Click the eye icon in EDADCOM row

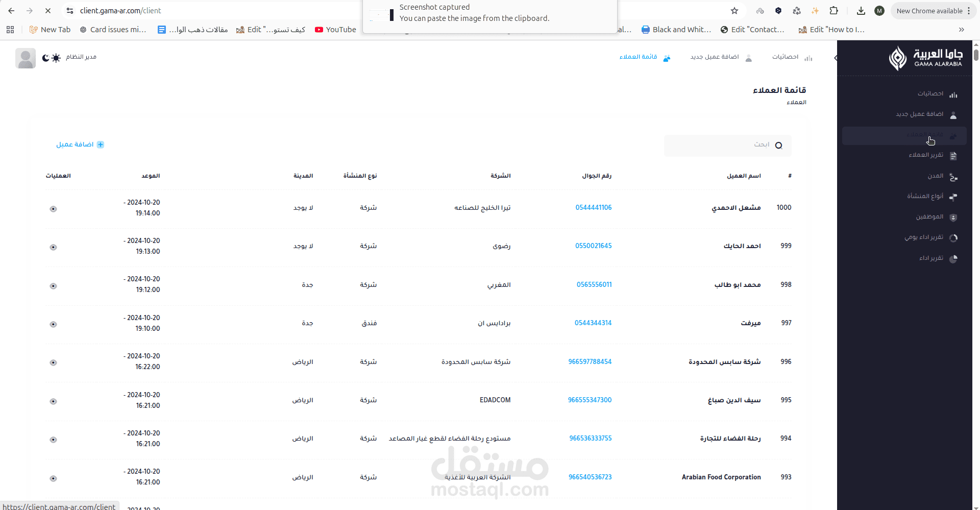[53, 401]
